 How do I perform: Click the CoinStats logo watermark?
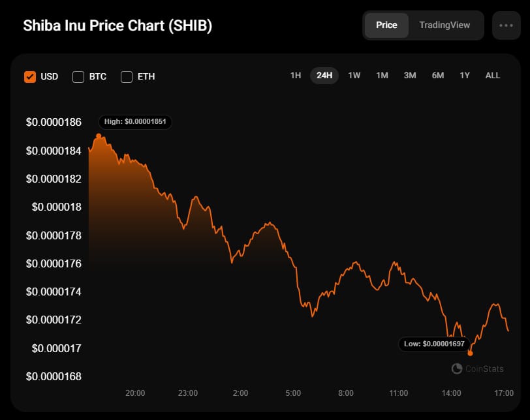pos(478,368)
